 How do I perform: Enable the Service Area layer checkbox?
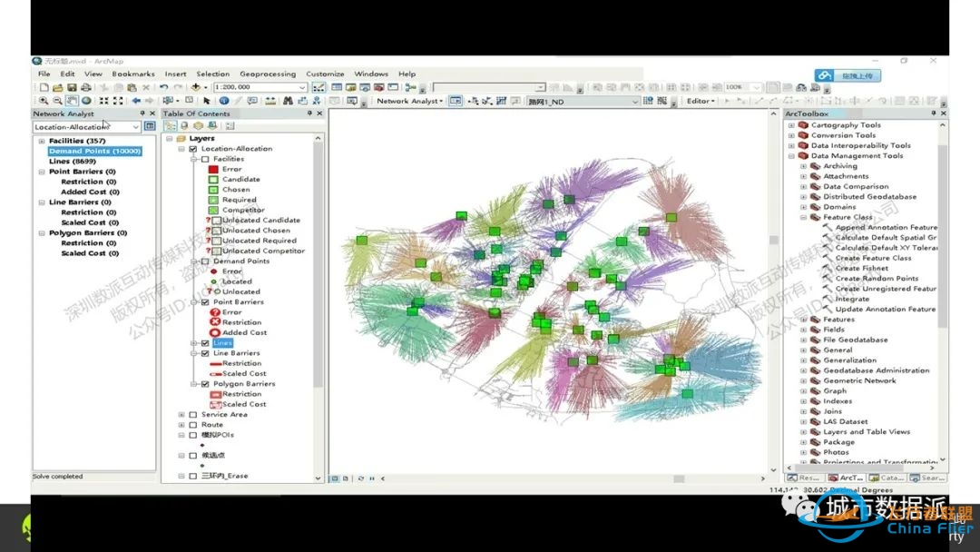192,415
